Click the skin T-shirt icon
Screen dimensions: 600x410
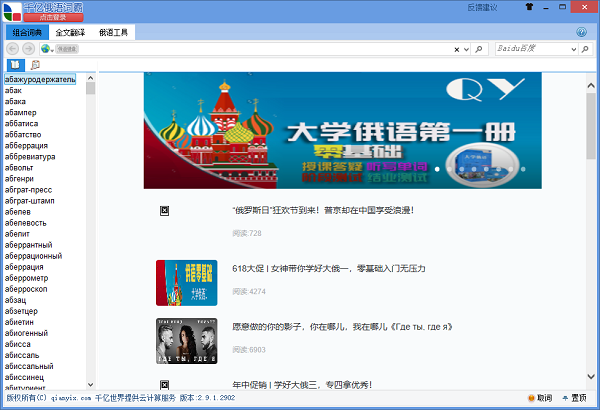(x=530, y=7)
